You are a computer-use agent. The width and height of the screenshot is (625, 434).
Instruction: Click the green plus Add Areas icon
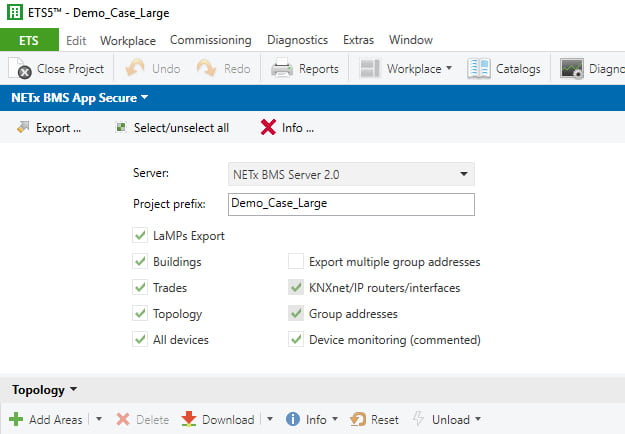[x=16, y=419]
